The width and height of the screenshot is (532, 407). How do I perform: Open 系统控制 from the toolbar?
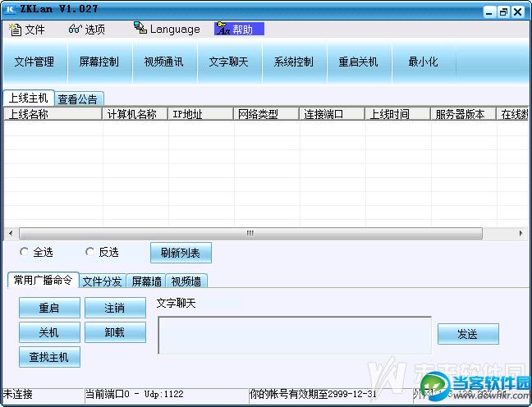coord(293,62)
